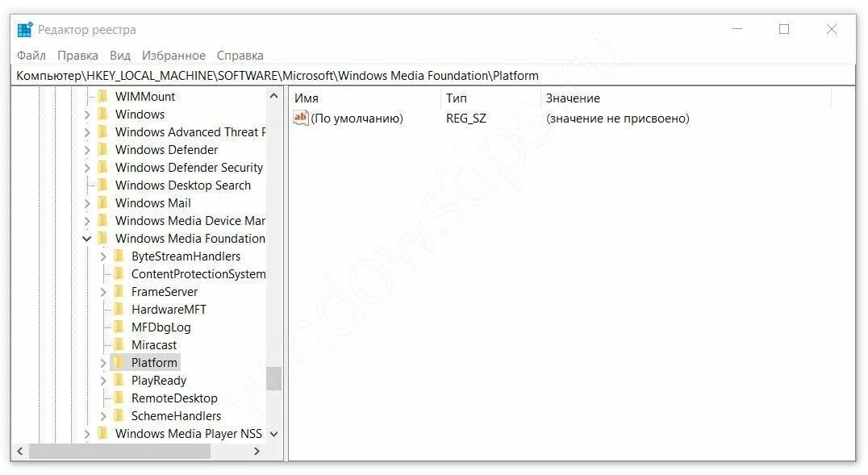The height and width of the screenshot is (475, 868).
Task: Click the Registry Editor app icon in title bar
Action: [x=25, y=29]
